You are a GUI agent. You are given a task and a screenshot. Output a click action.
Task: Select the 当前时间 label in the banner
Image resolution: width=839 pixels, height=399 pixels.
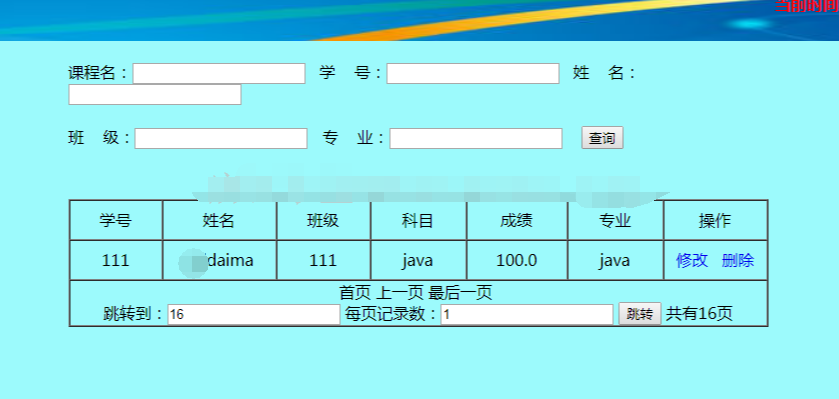click(x=807, y=6)
